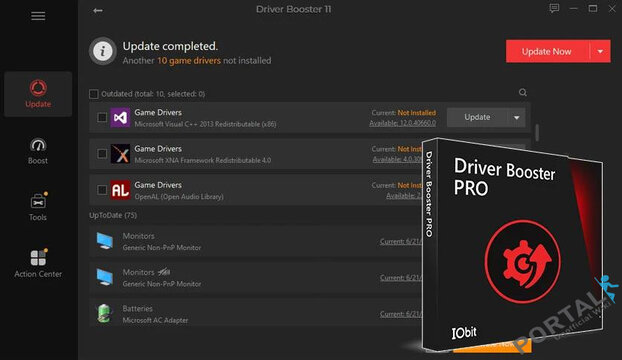Expand the Update Now dropdown arrow
Screen dimensions: 622x360
(600, 52)
